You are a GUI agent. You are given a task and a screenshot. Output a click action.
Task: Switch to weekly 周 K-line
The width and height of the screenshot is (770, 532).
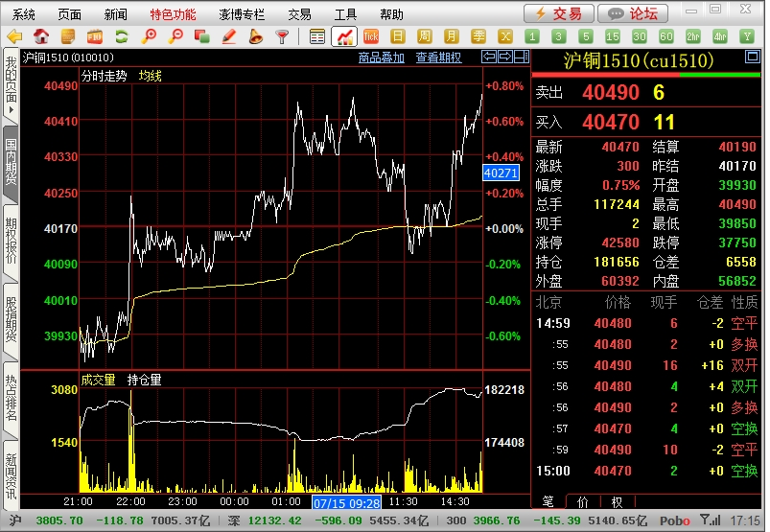tap(424, 36)
